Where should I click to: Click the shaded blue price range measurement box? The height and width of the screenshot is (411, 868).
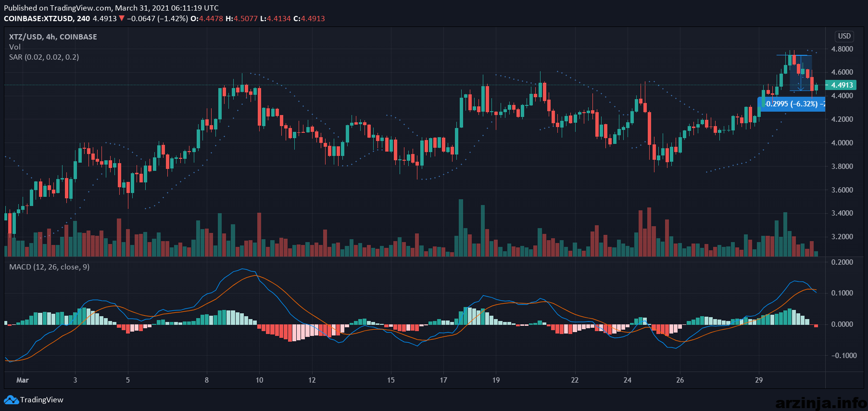pyautogui.click(x=801, y=73)
